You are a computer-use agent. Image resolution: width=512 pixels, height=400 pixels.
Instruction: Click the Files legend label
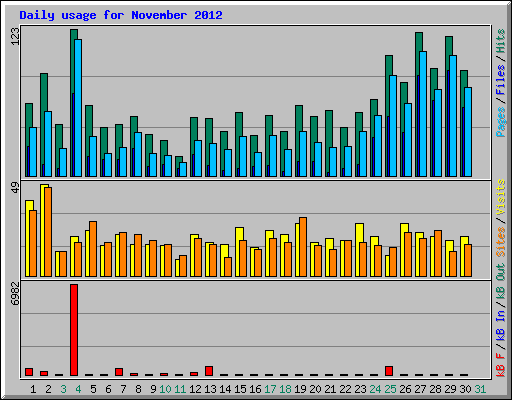(x=501, y=80)
